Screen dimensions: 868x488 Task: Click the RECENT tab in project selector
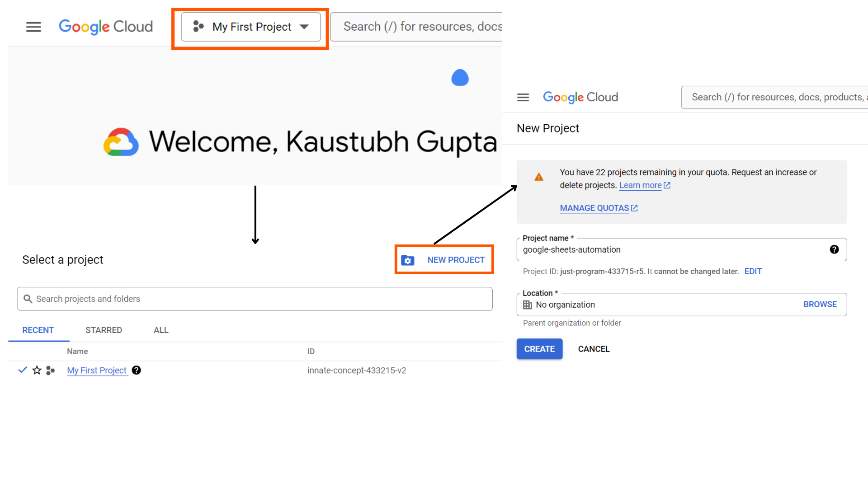pyautogui.click(x=38, y=330)
